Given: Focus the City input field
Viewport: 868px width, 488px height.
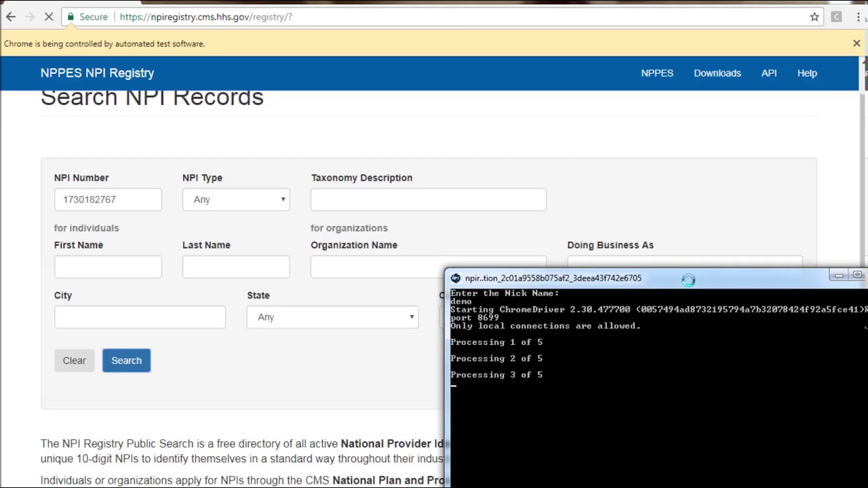Looking at the screenshot, I should [x=140, y=317].
